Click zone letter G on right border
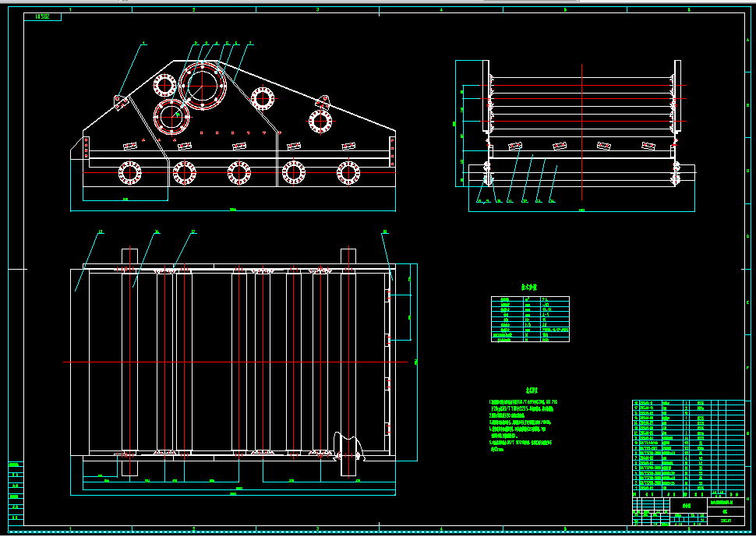The width and height of the screenshot is (756, 537). point(747,433)
